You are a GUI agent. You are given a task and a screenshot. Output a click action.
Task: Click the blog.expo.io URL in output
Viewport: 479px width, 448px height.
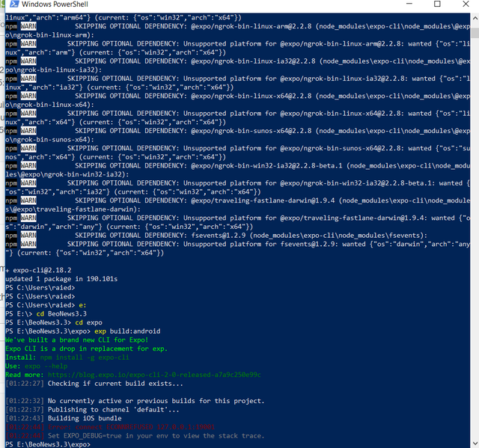click(154, 375)
